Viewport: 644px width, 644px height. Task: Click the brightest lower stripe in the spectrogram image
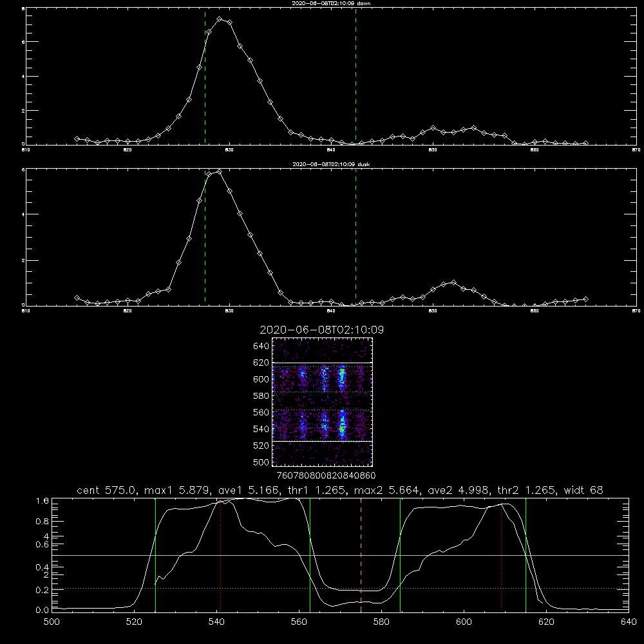coord(342,425)
